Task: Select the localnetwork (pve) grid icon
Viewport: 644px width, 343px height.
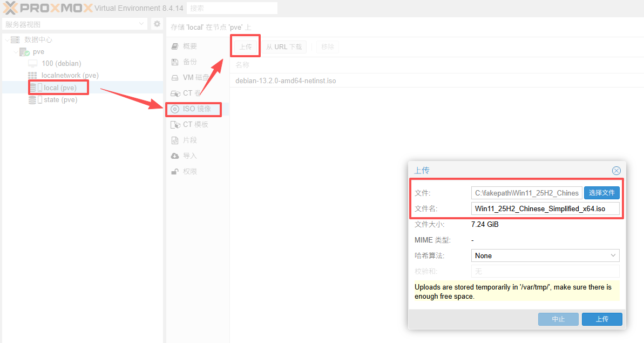Action: point(33,76)
